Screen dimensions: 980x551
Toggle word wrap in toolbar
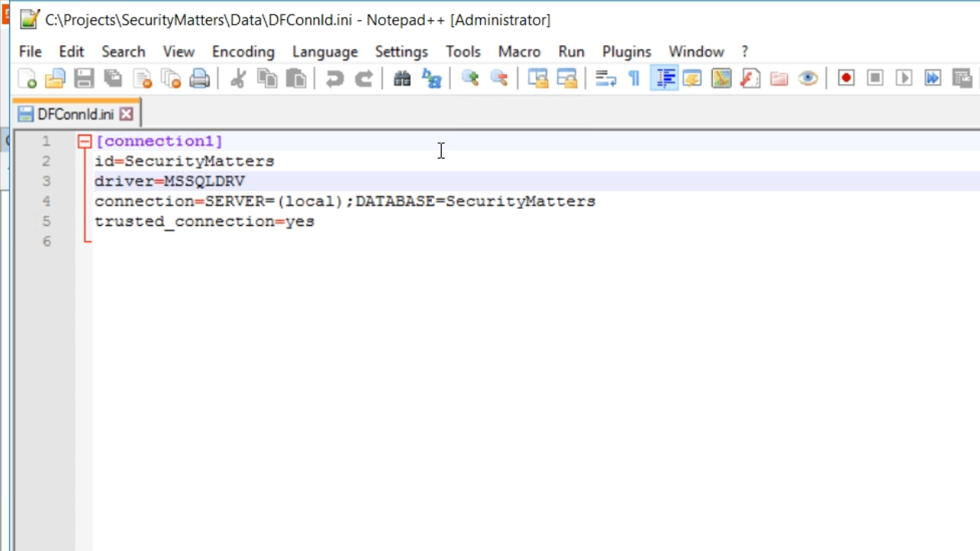[x=606, y=78]
